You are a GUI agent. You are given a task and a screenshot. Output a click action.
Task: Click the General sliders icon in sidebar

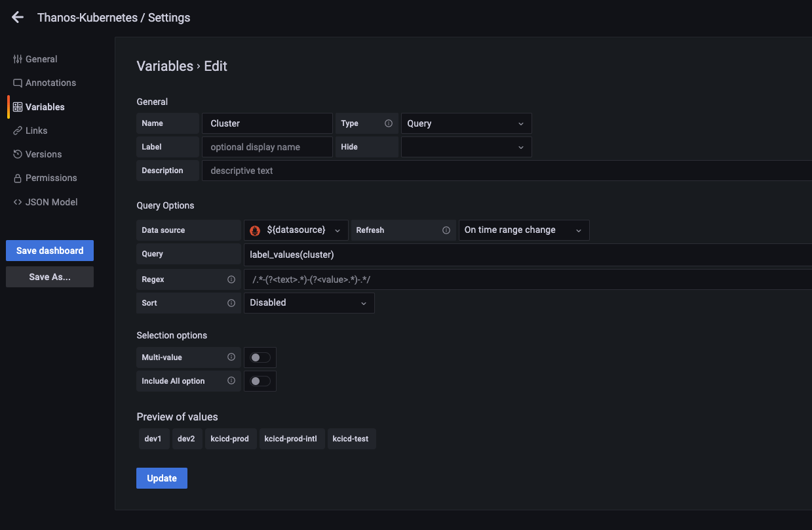[x=18, y=59]
